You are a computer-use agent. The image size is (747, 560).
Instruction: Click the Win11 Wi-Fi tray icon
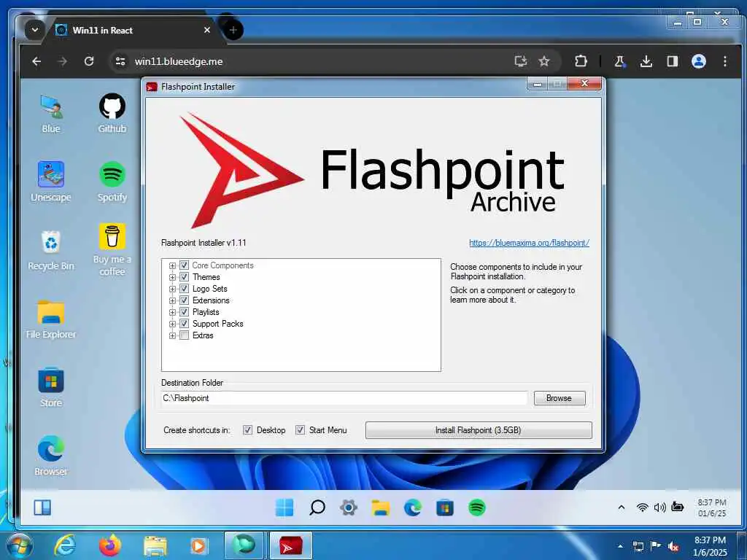pos(642,507)
